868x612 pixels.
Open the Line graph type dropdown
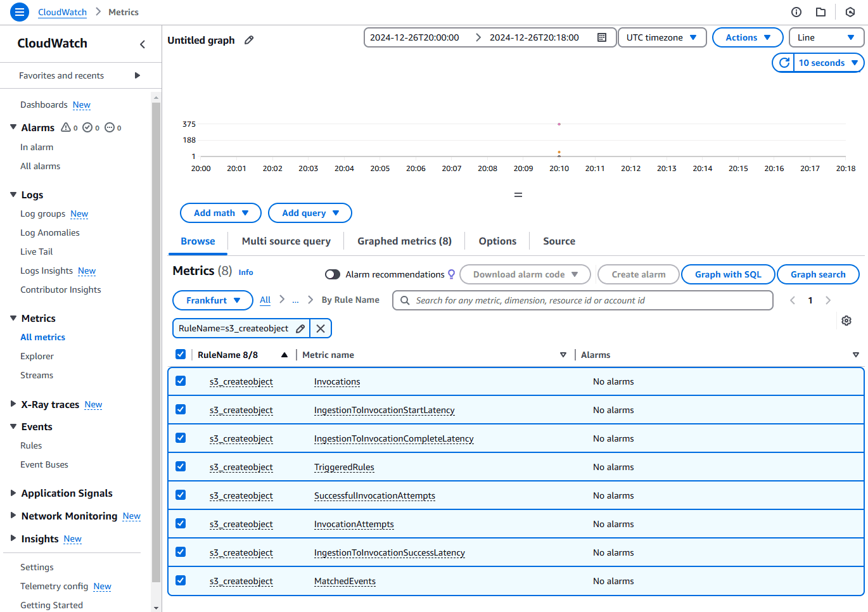[x=826, y=37]
